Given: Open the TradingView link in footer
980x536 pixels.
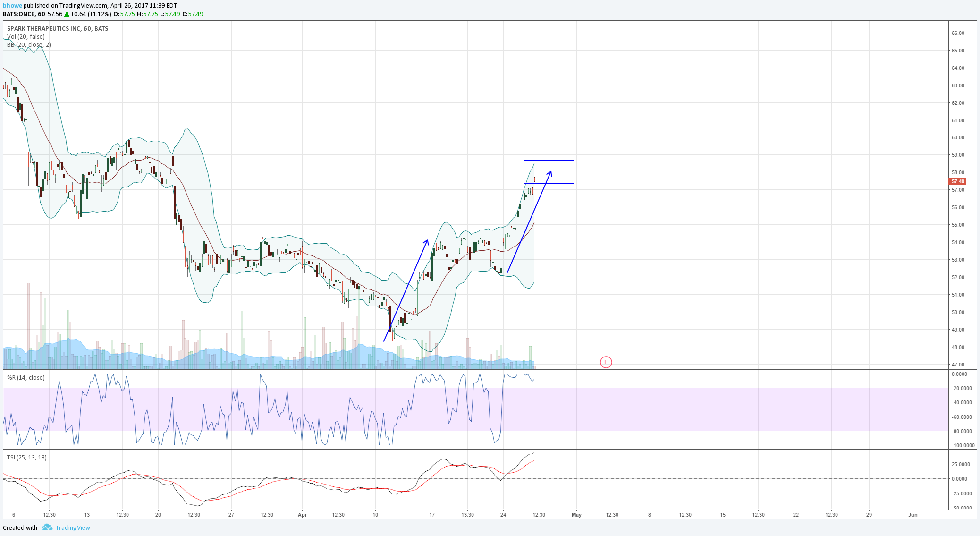Looking at the screenshot, I should tap(73, 528).
